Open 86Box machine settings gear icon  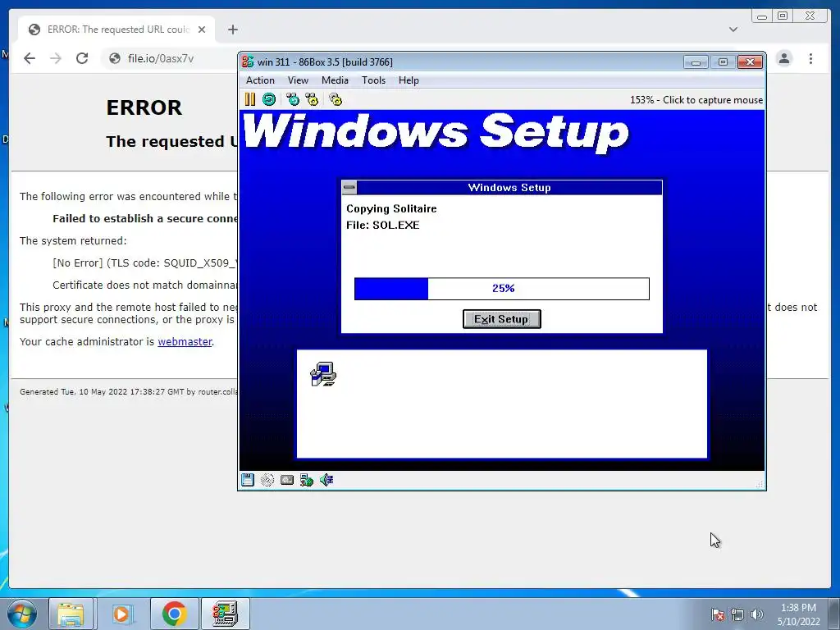336,99
